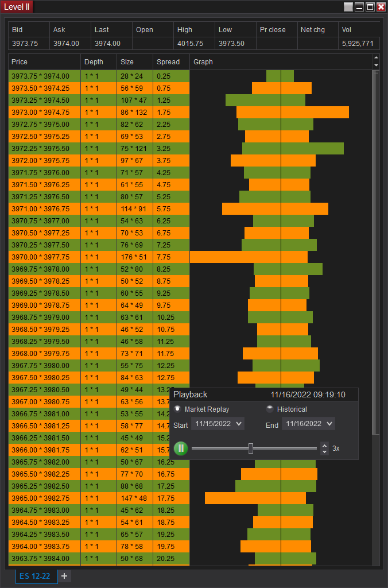Select price row 3966.00 * 3981.75
This screenshot has width=388, height=588.
tap(45, 450)
